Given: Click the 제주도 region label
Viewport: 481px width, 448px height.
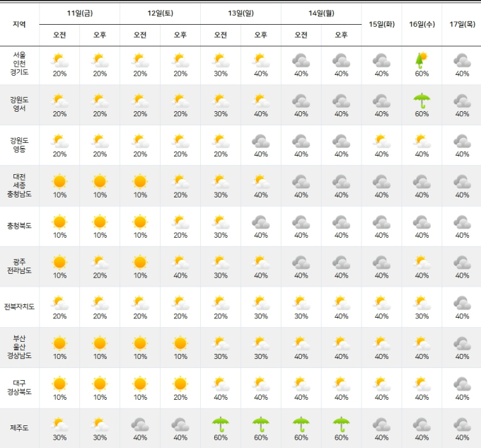Looking at the screenshot, I should (x=19, y=427).
